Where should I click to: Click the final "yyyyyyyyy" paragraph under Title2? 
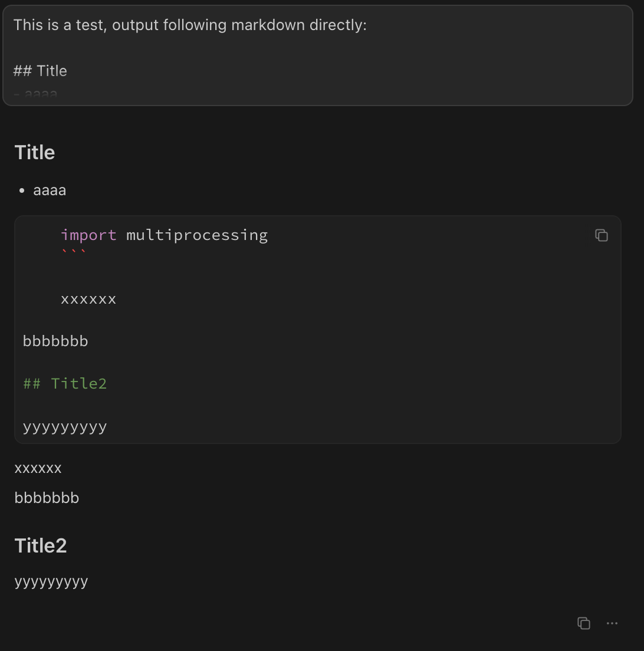51,582
